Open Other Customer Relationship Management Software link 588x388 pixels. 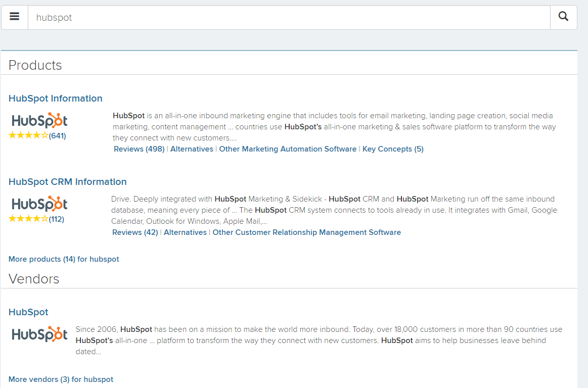point(307,232)
